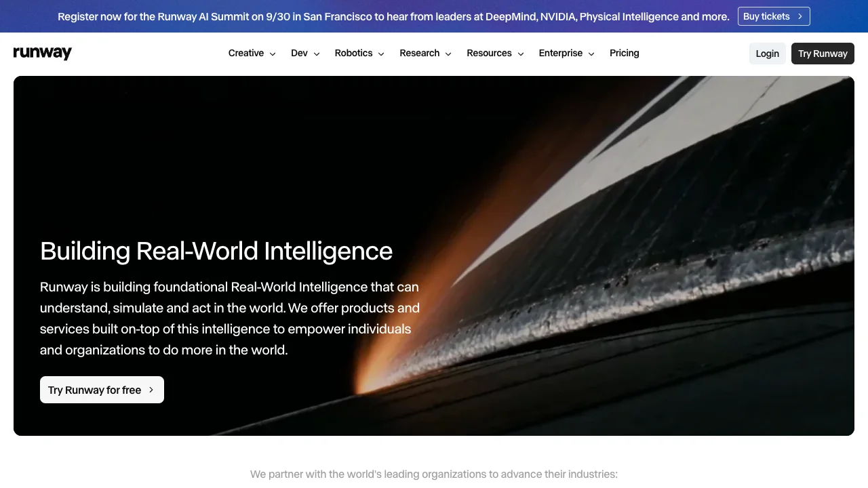Open the Dev nav menu
The image size is (868, 488).
coord(305,53)
